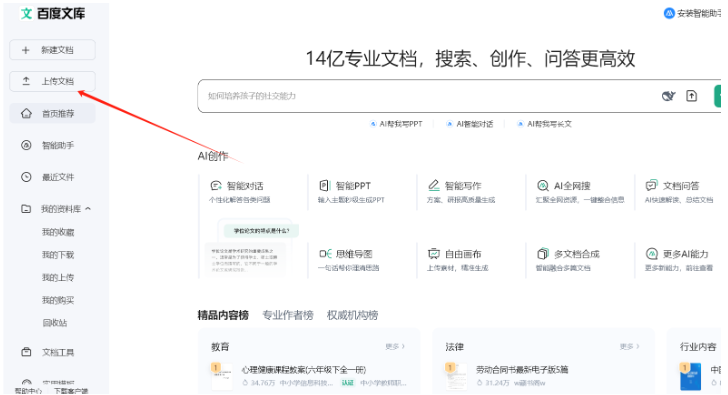Image resolution: width=728 pixels, height=395 pixels.
Task: Click the 文档工具 sidebar label
Action: pyautogui.click(x=58, y=352)
